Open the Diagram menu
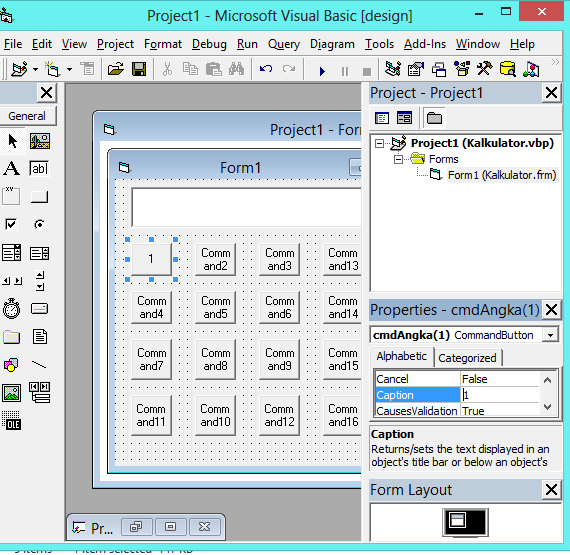 332,44
